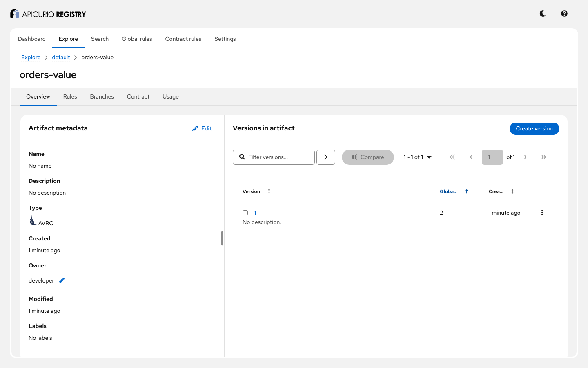
Task: Select the Overview tab
Action: pos(38,96)
